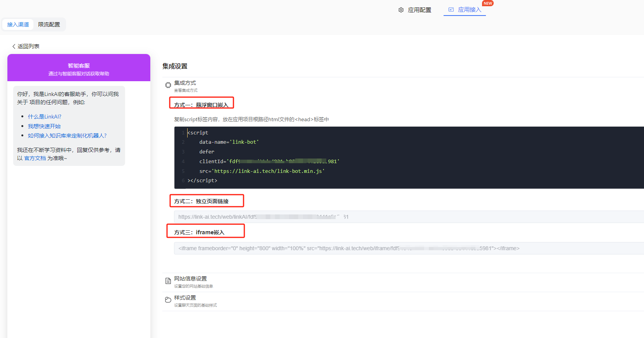The image size is (644, 338).
Task: Click inside the script code editor
Action: coord(409,157)
